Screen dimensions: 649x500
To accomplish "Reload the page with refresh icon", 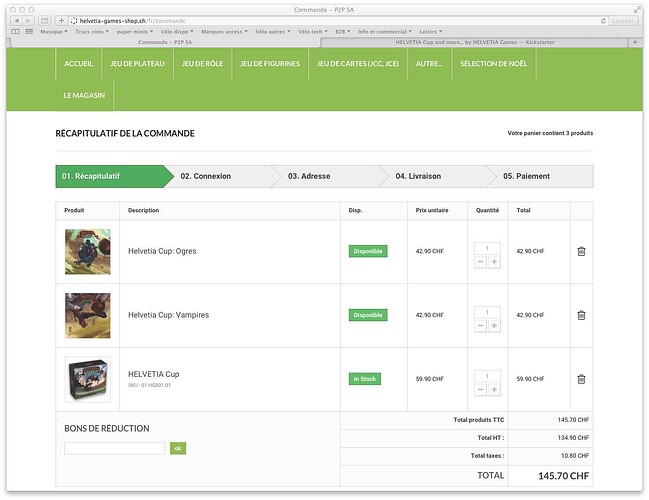I will pos(603,21).
